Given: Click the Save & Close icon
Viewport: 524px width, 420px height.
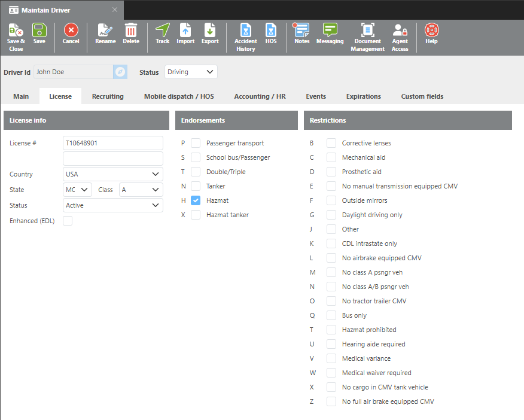Looking at the screenshot, I should pyautogui.click(x=16, y=30).
